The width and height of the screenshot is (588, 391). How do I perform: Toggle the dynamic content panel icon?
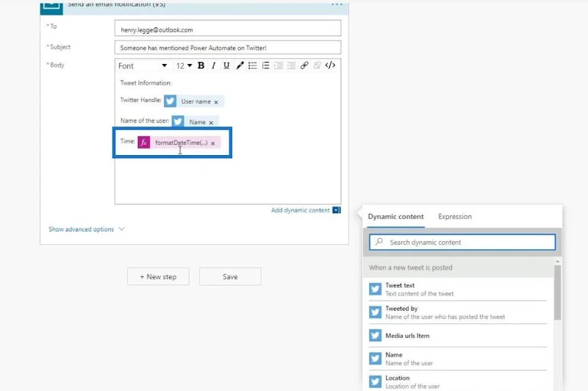pos(337,210)
